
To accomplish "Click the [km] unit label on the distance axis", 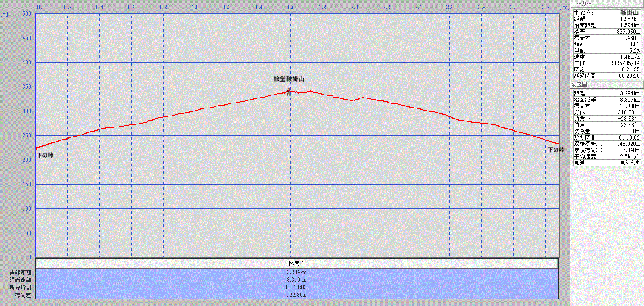I will click(565, 7).
